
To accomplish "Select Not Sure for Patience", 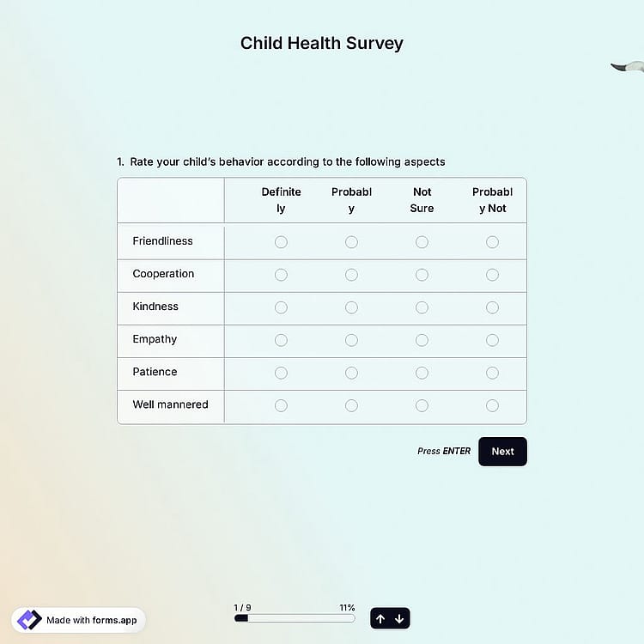I will (x=422, y=373).
